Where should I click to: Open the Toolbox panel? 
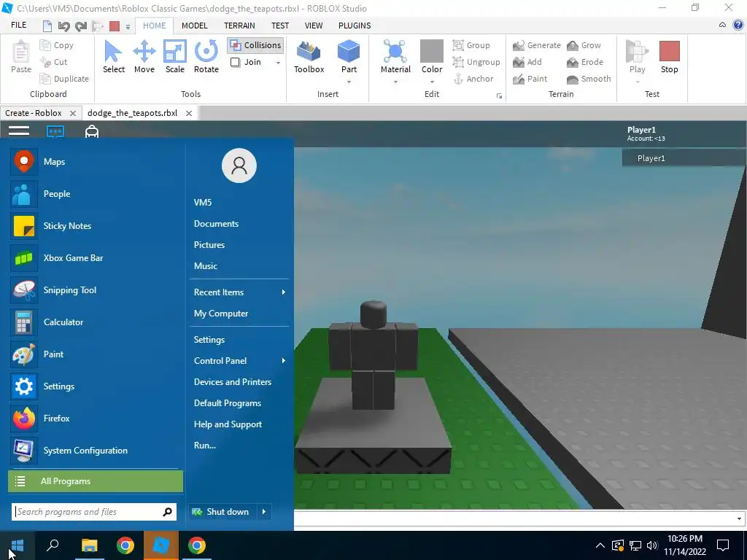point(309,57)
